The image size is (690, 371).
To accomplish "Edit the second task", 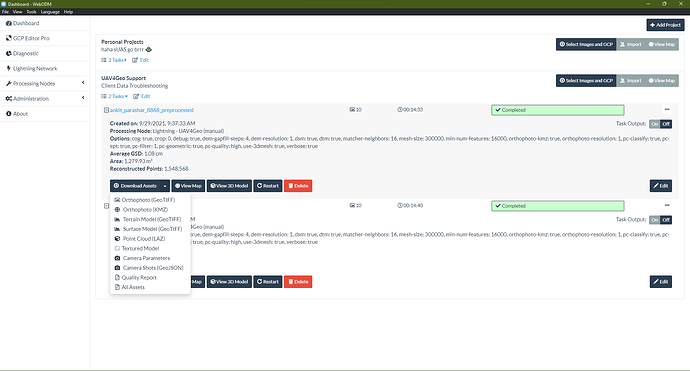I will [661, 282].
